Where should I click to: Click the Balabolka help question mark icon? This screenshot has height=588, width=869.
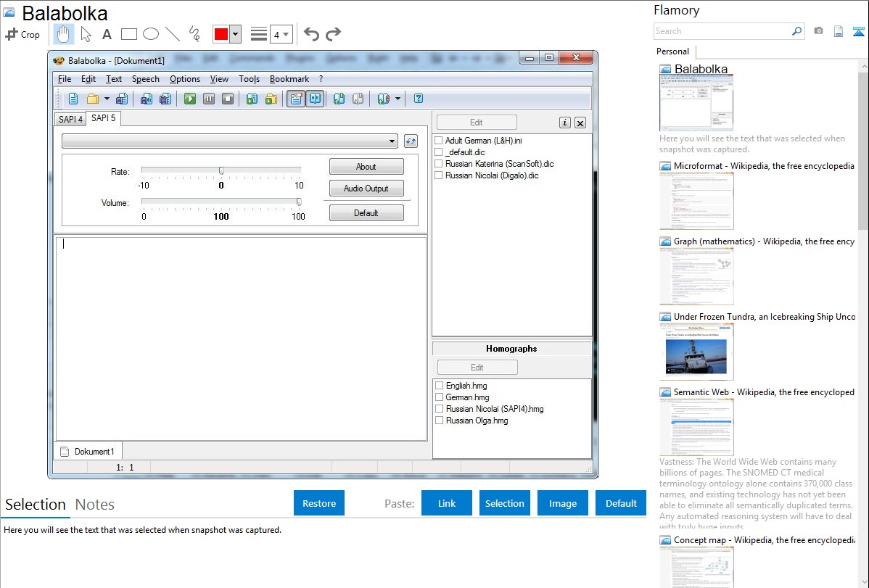[x=419, y=99]
